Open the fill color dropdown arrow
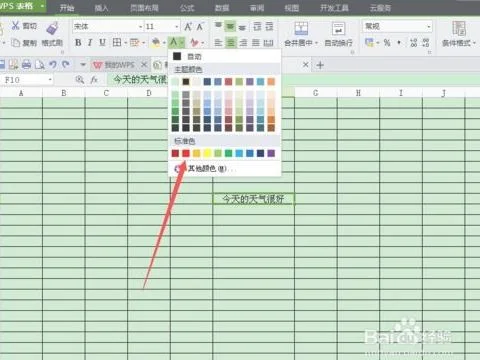 click(164, 43)
